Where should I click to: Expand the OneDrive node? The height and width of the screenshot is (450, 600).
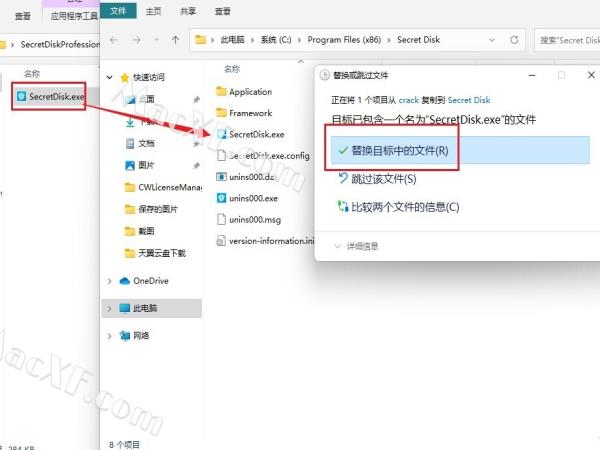click(109, 281)
